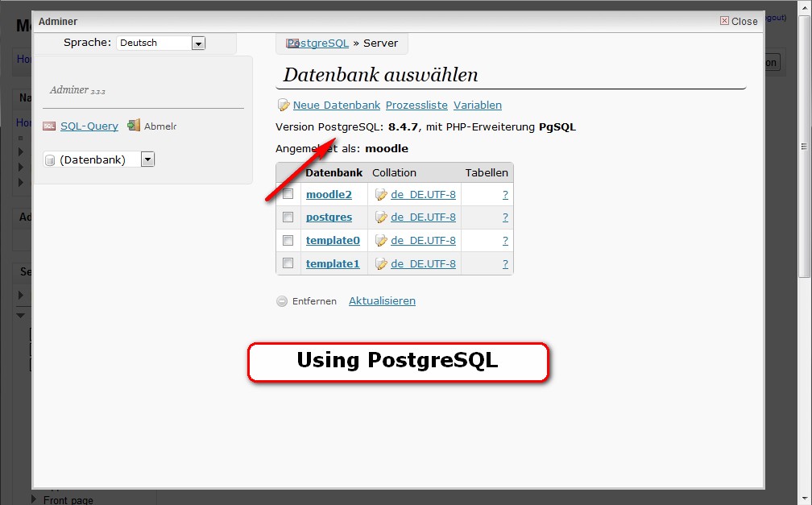Open the template1 database
The height and width of the screenshot is (505, 812).
click(x=333, y=263)
